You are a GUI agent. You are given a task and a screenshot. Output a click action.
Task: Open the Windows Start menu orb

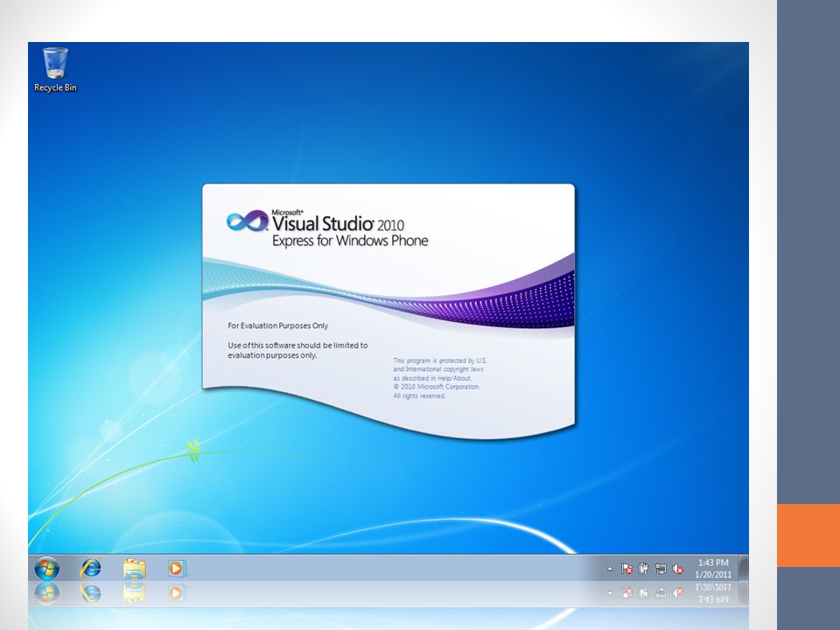point(47,568)
